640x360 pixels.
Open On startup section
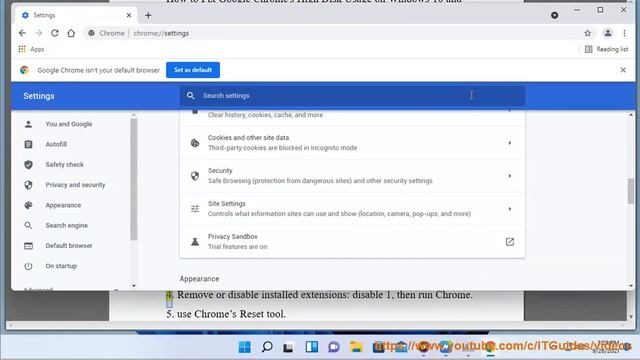click(61, 266)
